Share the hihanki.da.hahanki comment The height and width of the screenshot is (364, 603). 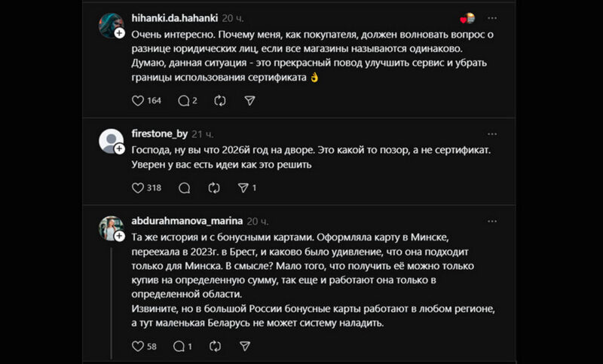(x=249, y=100)
